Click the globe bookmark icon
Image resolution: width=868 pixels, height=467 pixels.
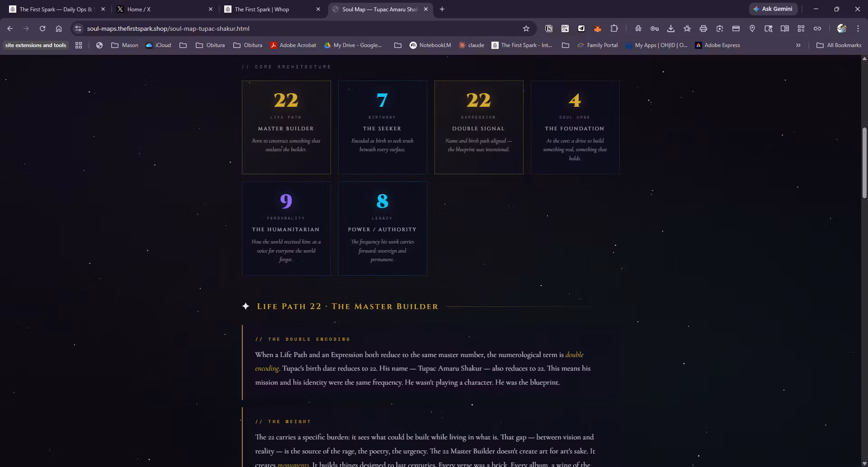[99, 45]
